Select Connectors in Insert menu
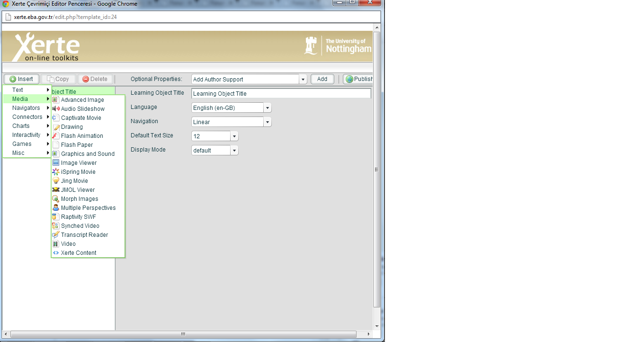Screen dimensions: 644x342 click(x=27, y=117)
